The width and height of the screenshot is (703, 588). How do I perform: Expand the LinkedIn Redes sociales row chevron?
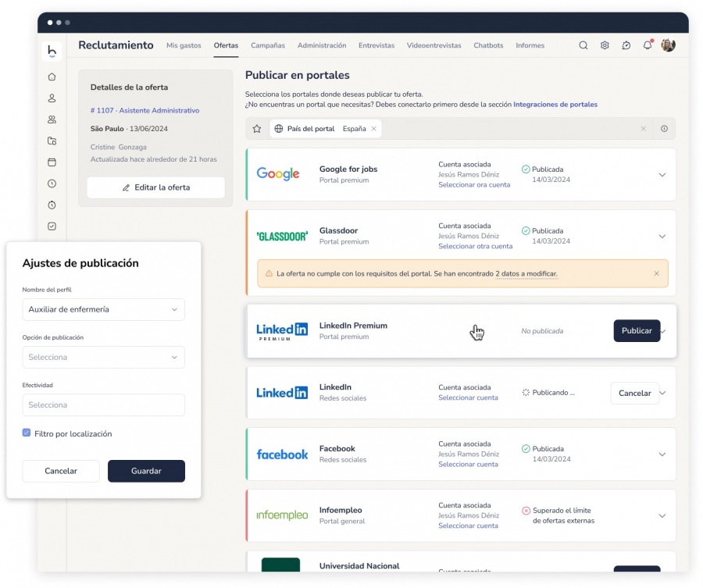(663, 393)
